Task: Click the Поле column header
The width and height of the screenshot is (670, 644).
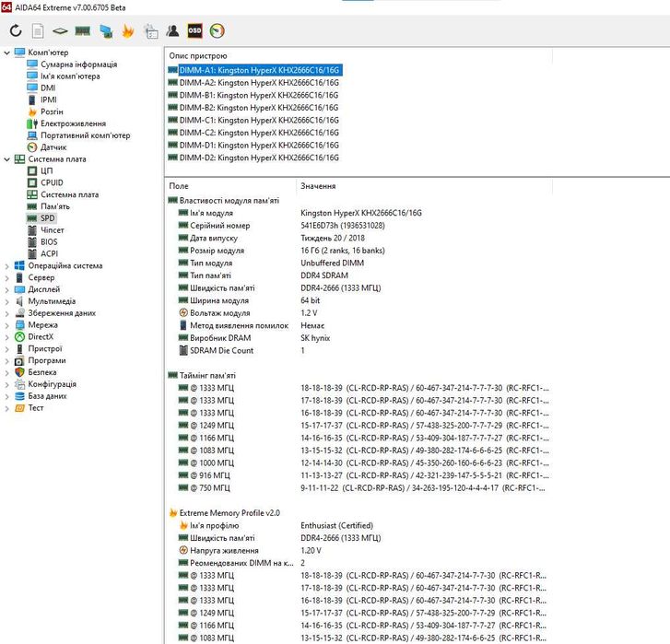Action: [x=230, y=186]
